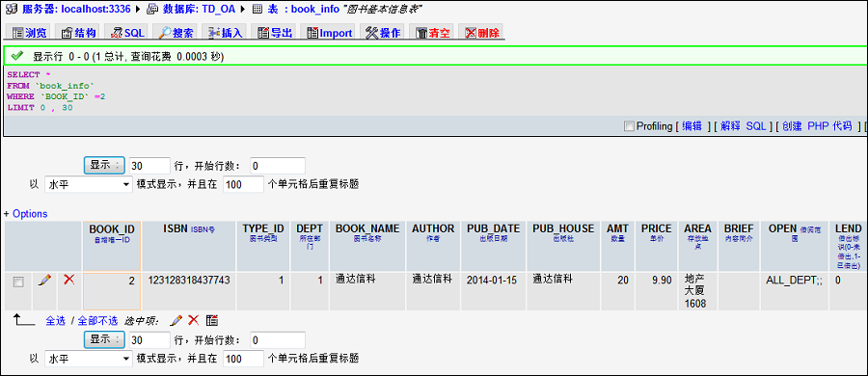The width and height of the screenshot is (868, 376).
Task: Click the server icon in breadcrumb
Action: 11,9
